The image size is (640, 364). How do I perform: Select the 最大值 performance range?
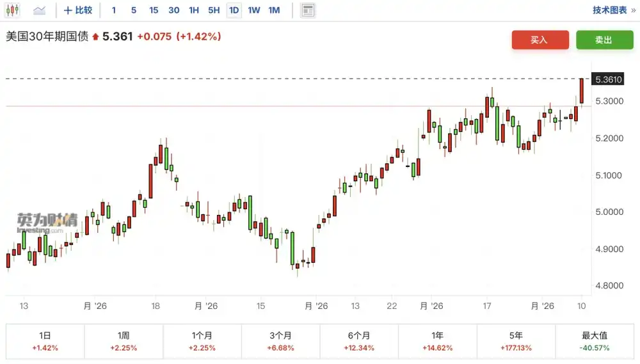click(x=595, y=342)
